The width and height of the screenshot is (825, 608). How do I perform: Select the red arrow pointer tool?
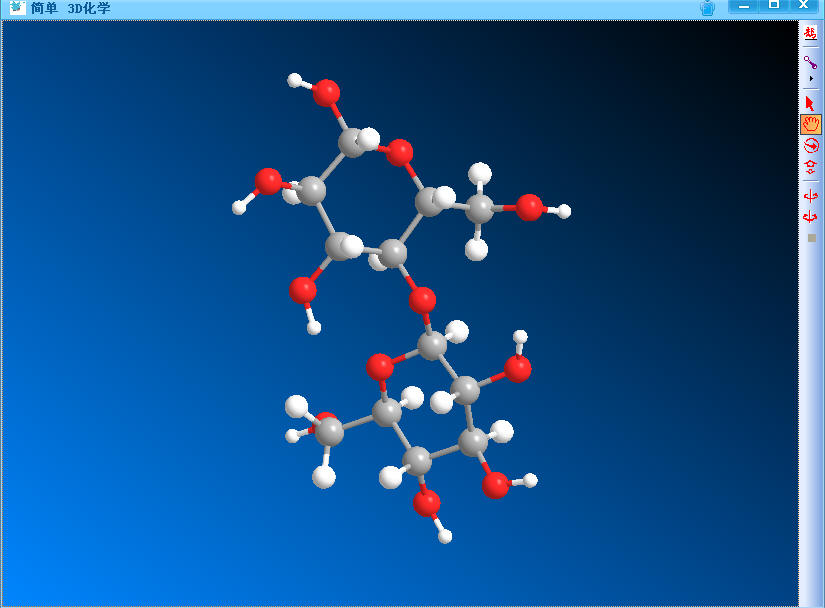810,103
